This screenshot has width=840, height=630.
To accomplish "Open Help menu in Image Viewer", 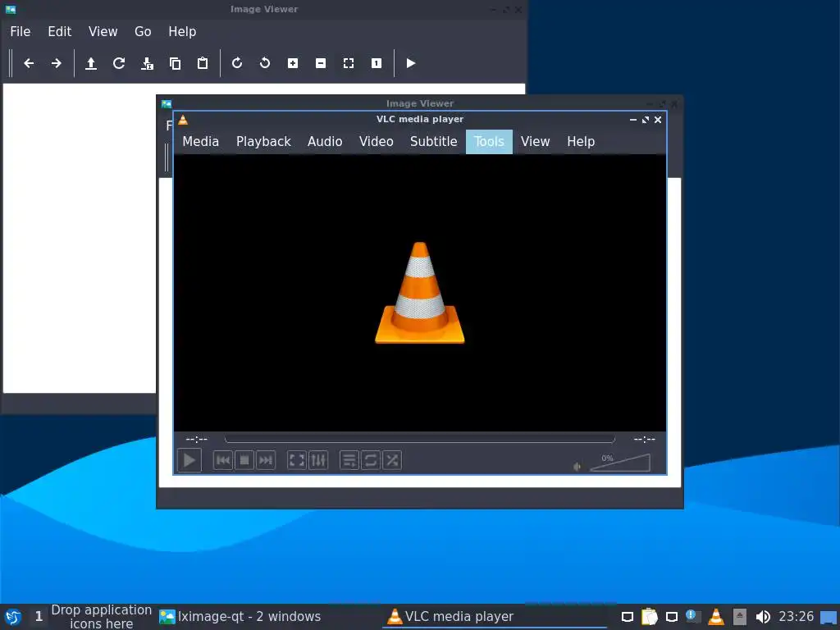I will (x=182, y=32).
